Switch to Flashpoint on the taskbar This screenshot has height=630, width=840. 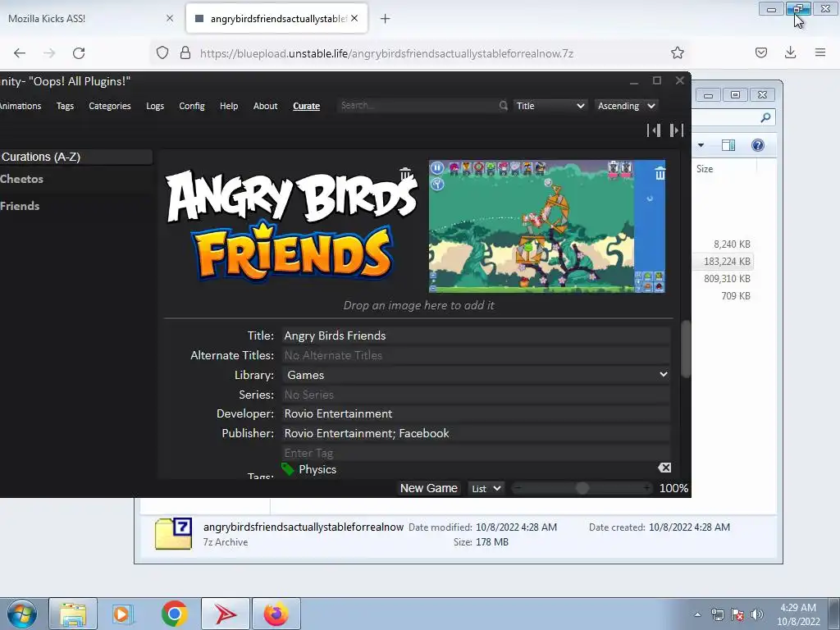pos(226,614)
